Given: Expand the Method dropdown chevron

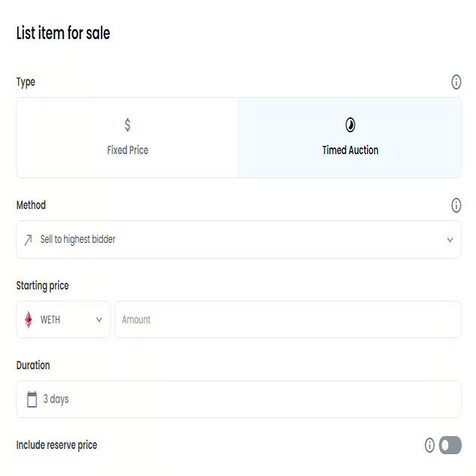Looking at the screenshot, I should 450,240.
